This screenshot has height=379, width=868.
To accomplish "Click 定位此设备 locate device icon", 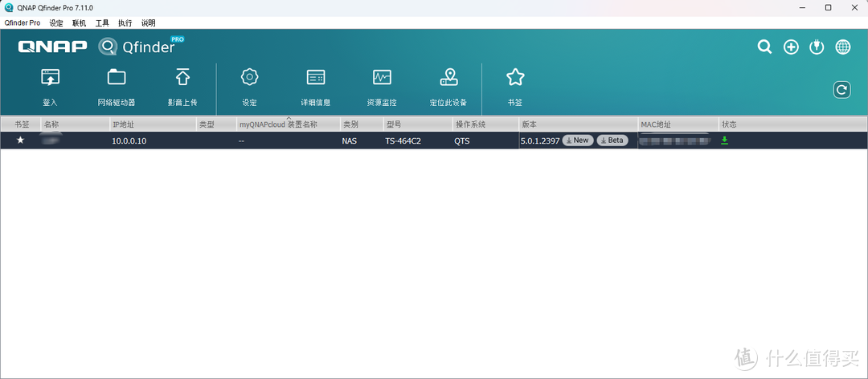I will click(448, 77).
